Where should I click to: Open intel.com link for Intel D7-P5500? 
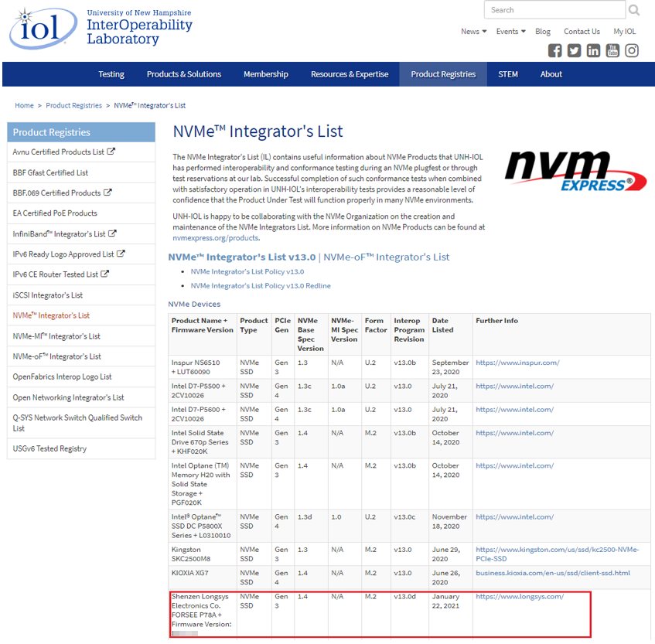tap(515, 386)
